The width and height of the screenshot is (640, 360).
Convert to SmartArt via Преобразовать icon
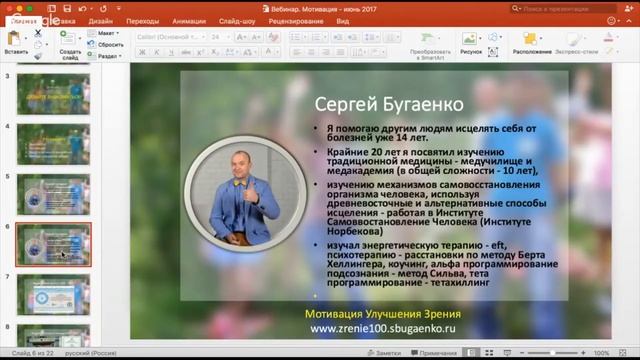[427, 39]
